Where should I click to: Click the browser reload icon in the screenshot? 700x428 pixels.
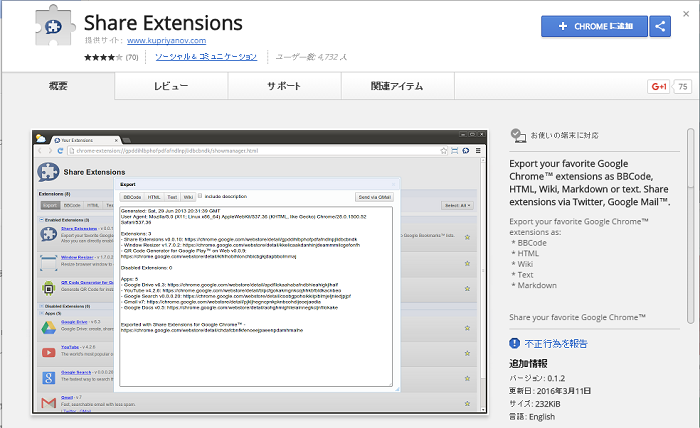click(x=60, y=151)
